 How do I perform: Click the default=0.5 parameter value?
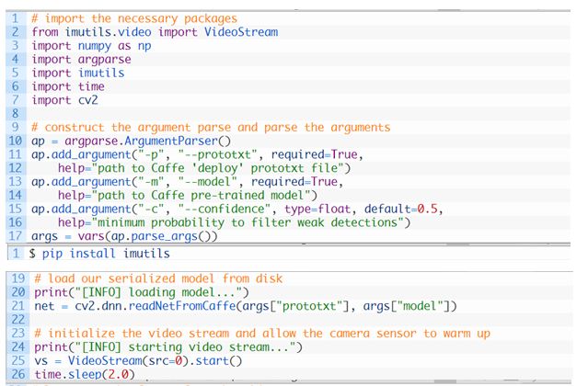(x=407, y=210)
